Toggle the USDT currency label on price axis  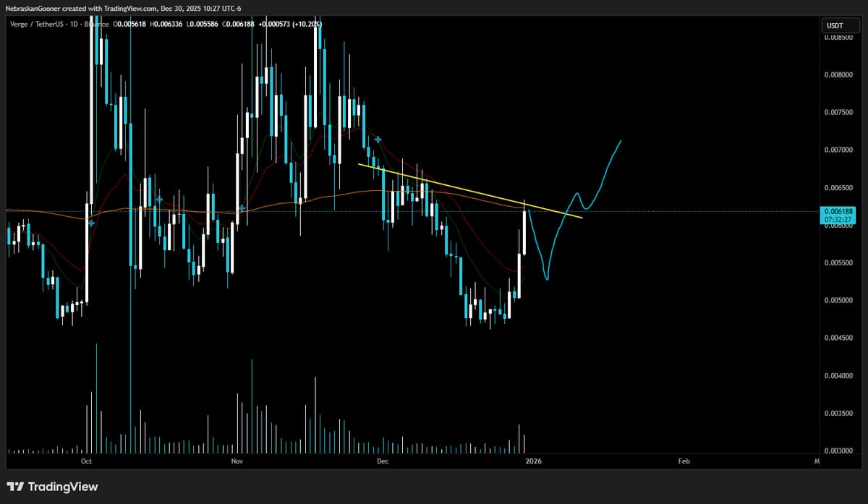pyautogui.click(x=837, y=25)
